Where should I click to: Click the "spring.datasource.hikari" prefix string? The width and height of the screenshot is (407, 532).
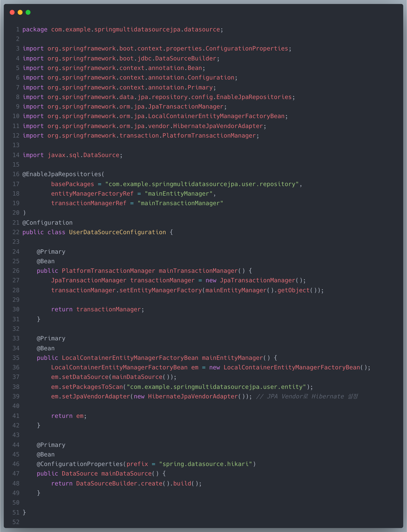click(205, 464)
